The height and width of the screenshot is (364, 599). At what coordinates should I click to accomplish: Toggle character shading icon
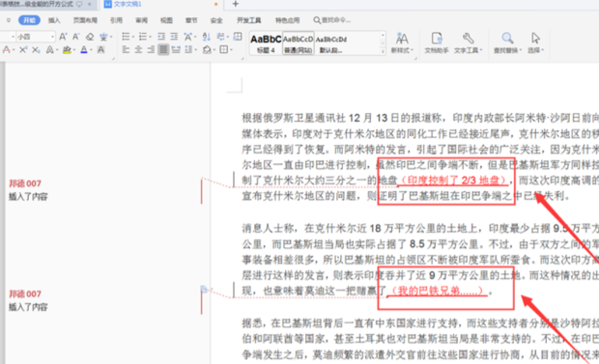tap(100, 49)
